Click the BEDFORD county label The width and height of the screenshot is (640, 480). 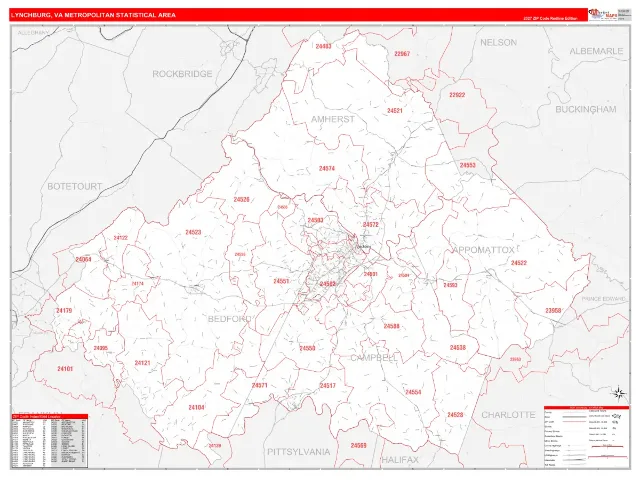coord(229,319)
